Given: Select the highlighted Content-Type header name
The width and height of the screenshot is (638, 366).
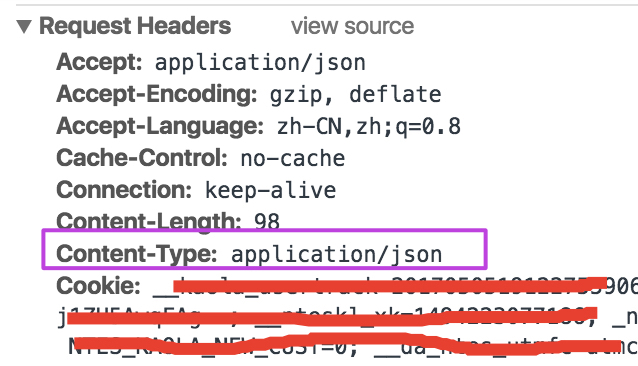Looking at the screenshot, I should 136,254.
